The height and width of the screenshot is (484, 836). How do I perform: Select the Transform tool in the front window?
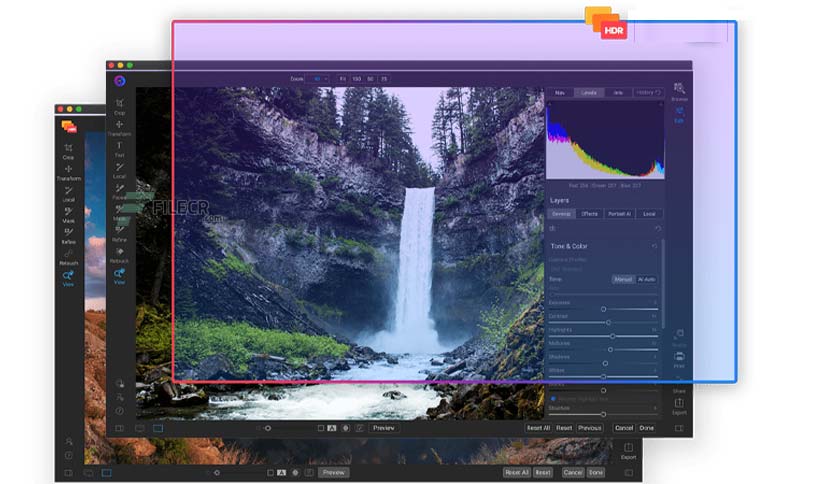point(119,128)
